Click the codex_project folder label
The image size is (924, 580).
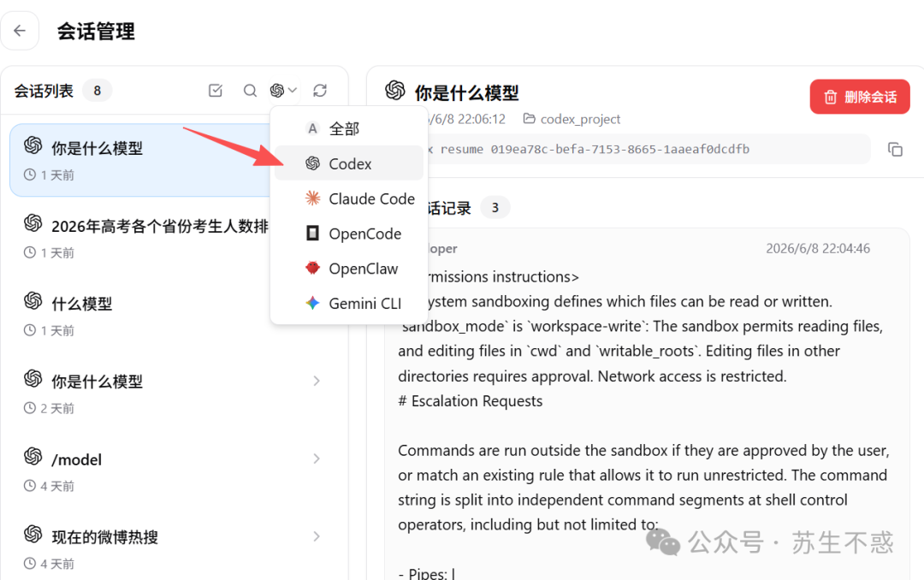pyautogui.click(x=580, y=119)
